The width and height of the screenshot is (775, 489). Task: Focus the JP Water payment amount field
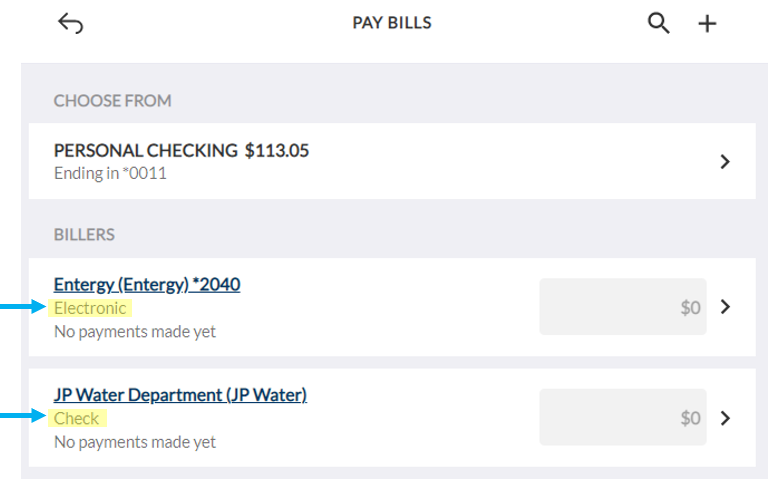622,417
